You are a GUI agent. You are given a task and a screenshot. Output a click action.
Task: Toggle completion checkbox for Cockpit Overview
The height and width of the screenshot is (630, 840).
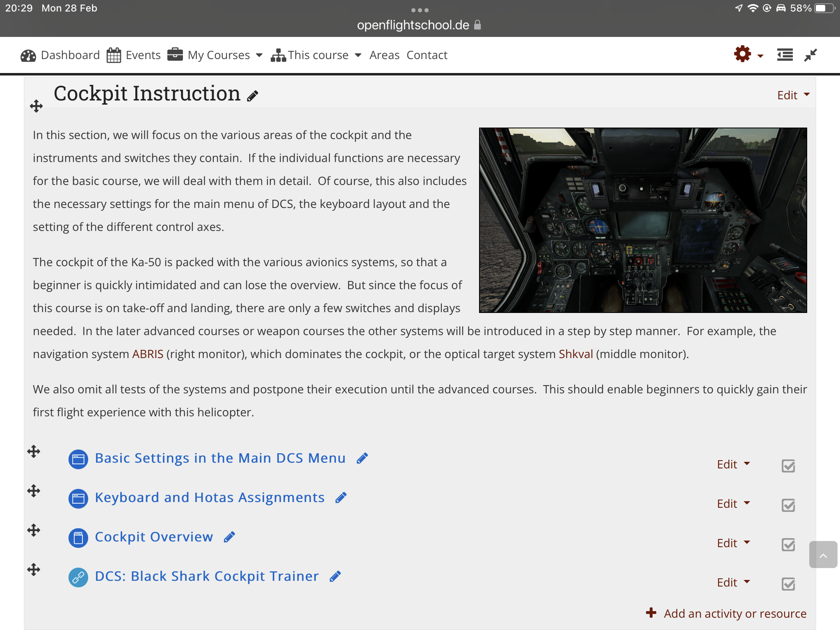[x=788, y=544]
